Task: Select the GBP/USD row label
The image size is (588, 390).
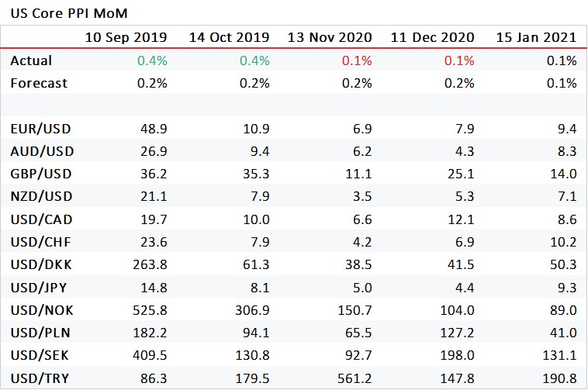Action: [41, 174]
